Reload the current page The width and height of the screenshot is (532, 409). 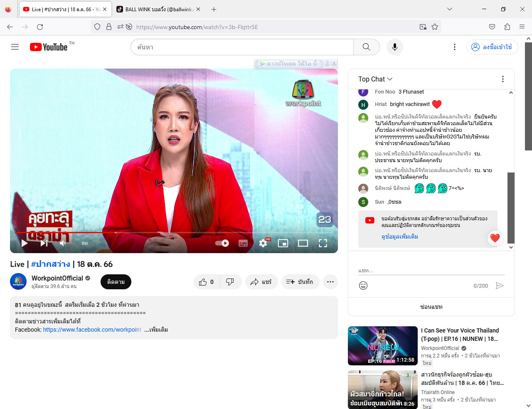[40, 27]
